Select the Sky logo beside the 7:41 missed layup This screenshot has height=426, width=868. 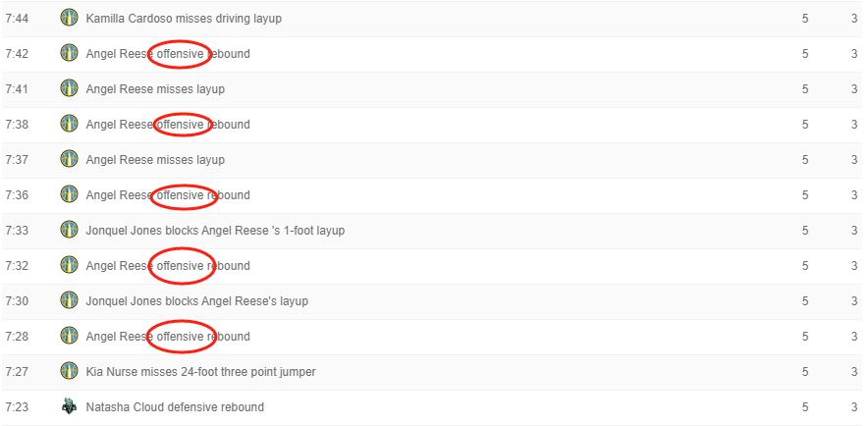pos(69,88)
